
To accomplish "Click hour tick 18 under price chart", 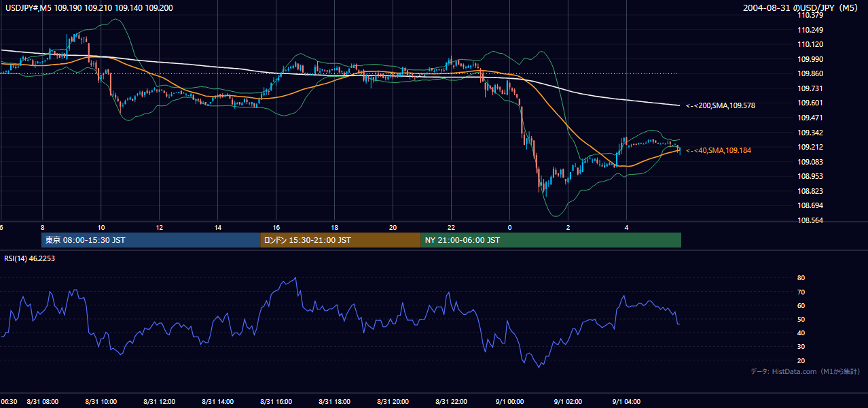I will [x=335, y=227].
